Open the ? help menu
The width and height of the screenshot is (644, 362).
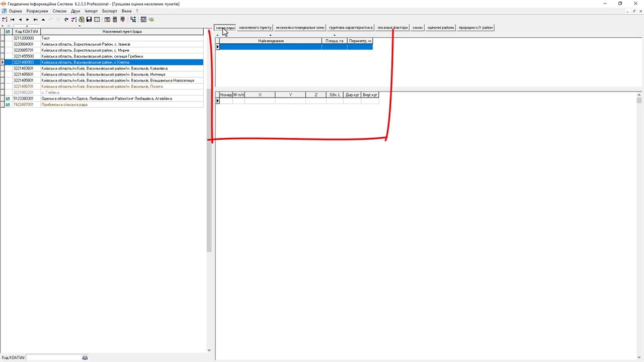click(x=137, y=11)
